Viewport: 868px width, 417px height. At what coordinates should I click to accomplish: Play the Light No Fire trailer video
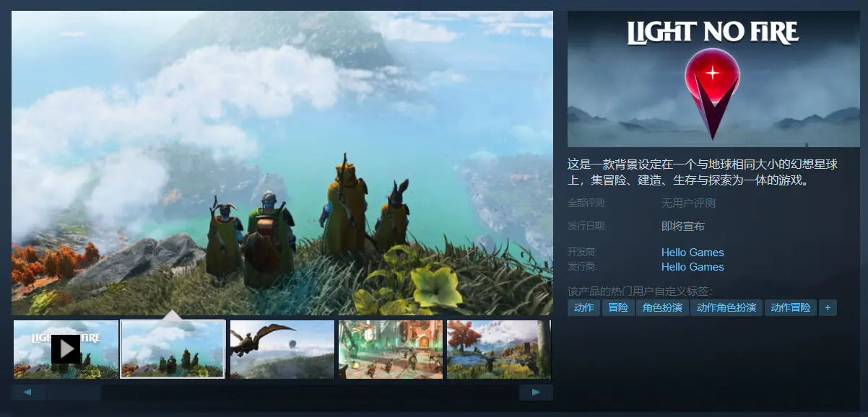point(66,349)
